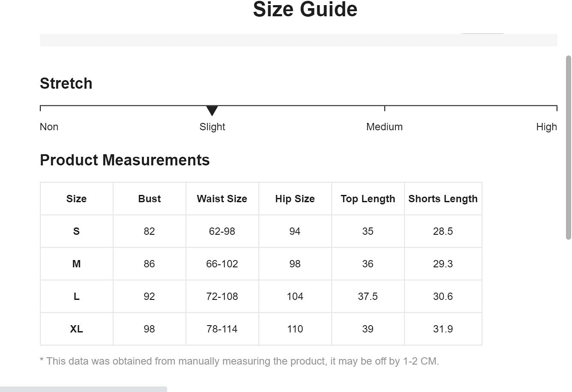Click the High stretch label
Screen dimensions: 572x392
pyautogui.click(x=546, y=127)
